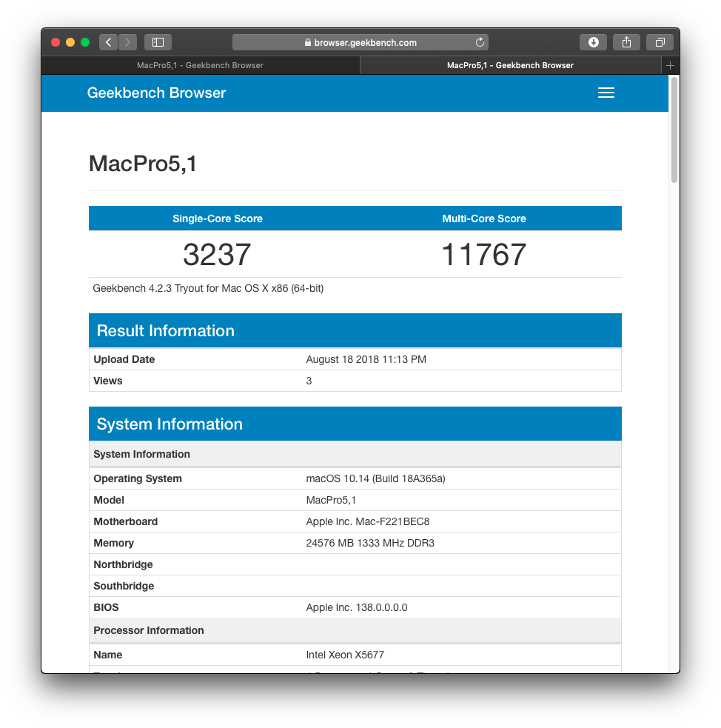Viewport: 721px width, 728px height.
Task: Toggle the Safari sidebar button
Action: pos(158,42)
